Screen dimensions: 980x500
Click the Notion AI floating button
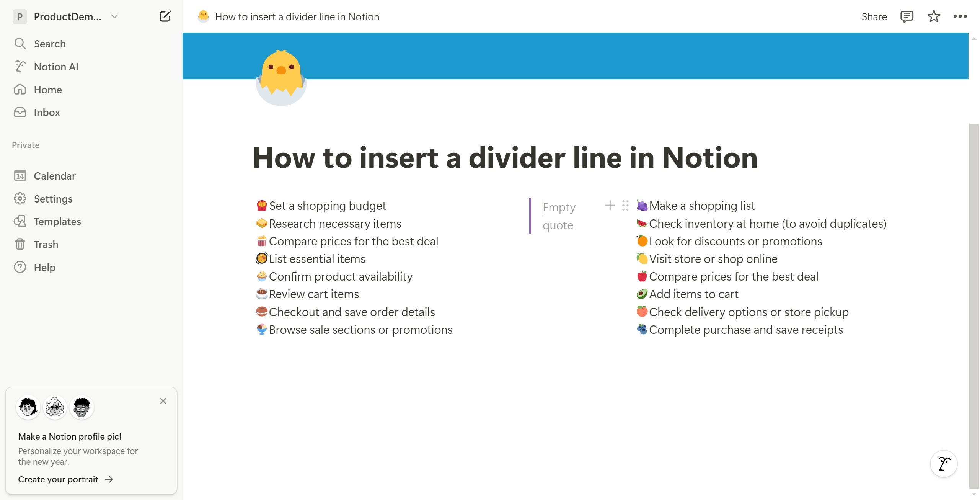pos(943,464)
